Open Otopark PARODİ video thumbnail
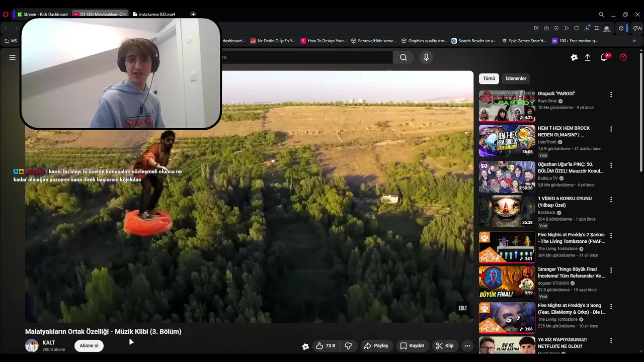Image resolution: width=644 pixels, height=362 pixels. (507, 106)
